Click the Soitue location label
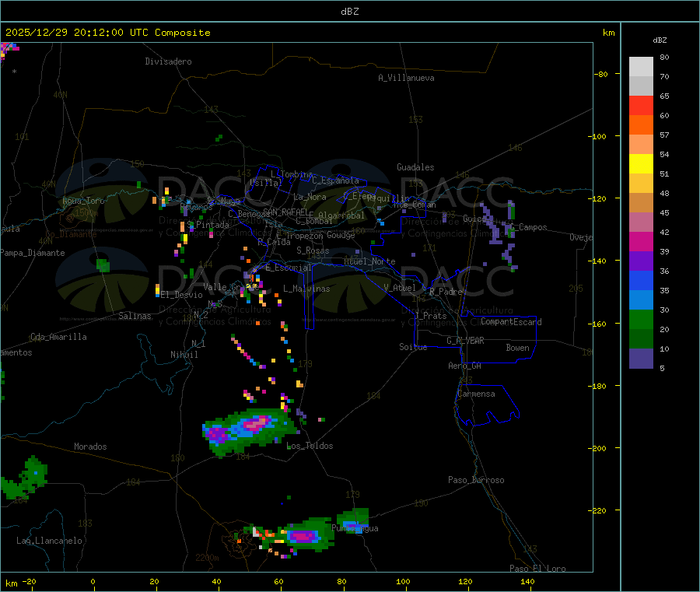This screenshot has height=592, width=700. (x=413, y=347)
